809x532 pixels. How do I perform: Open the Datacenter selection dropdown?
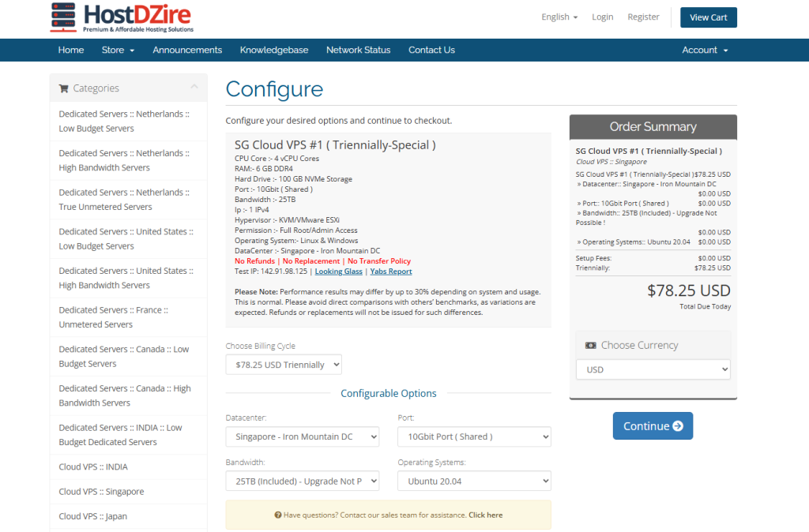[x=302, y=436]
